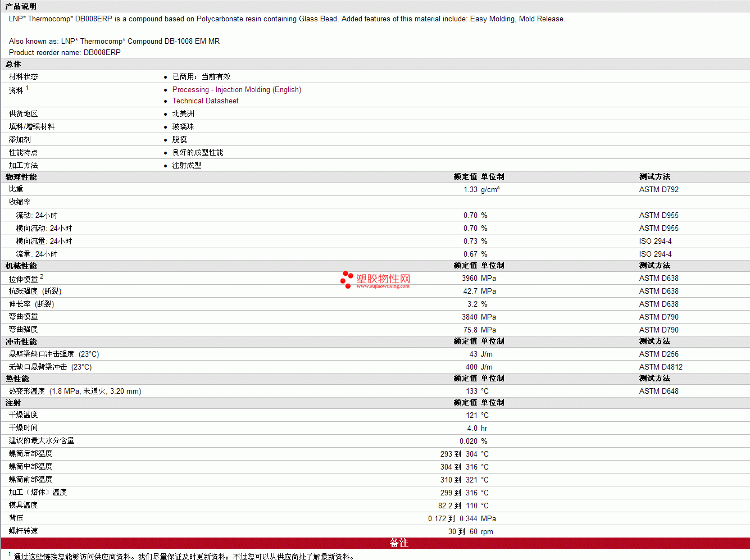Select the Product reorder name: DB008ERP line
The height and width of the screenshot is (560, 750).
(65, 53)
